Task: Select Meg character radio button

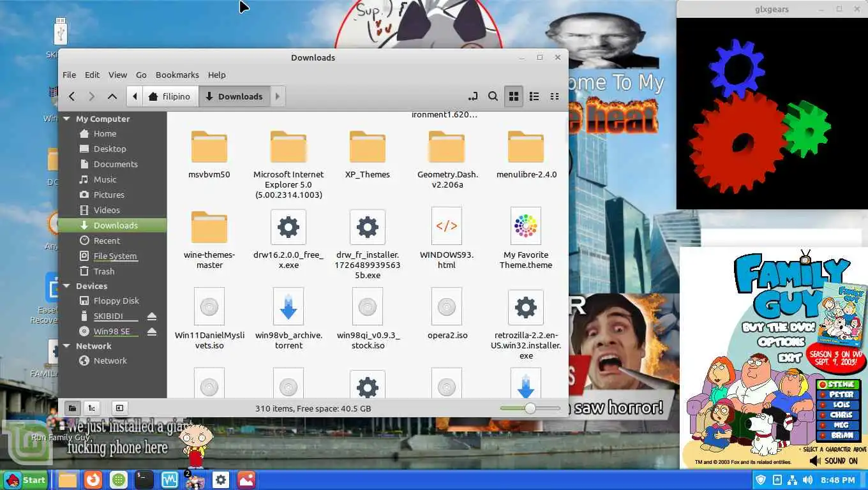Action: tap(823, 425)
